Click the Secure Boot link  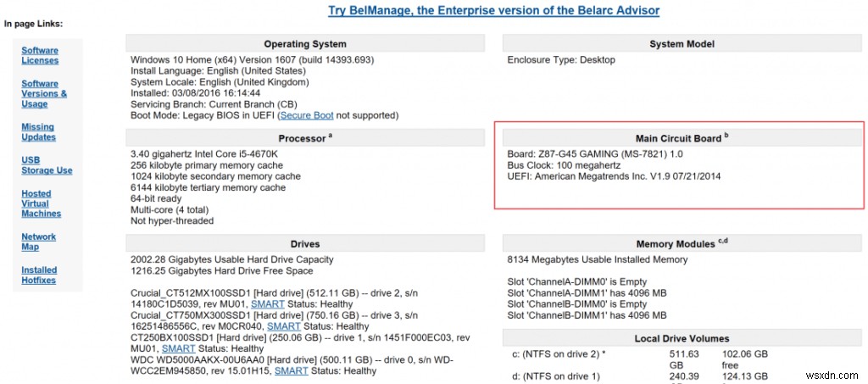coord(307,115)
